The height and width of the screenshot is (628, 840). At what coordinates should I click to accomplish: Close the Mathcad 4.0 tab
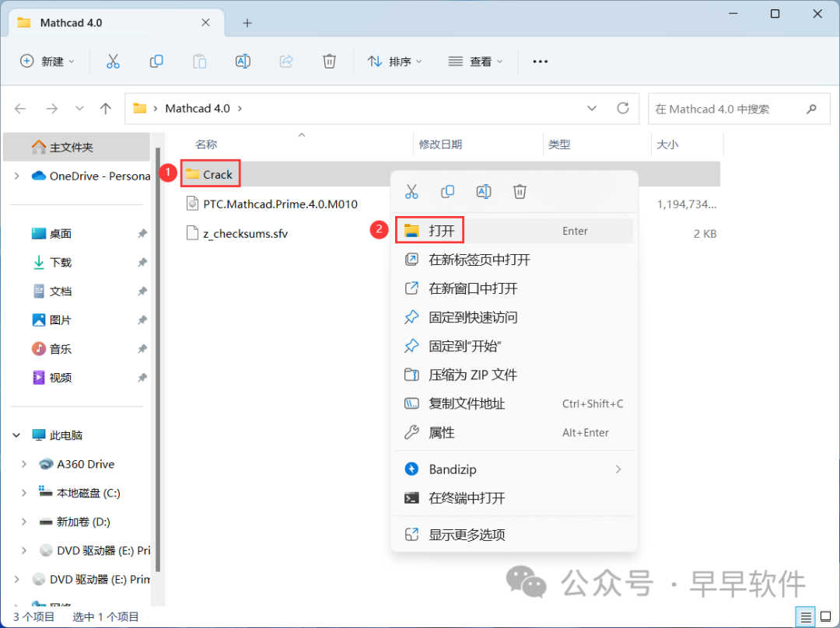tap(205, 23)
